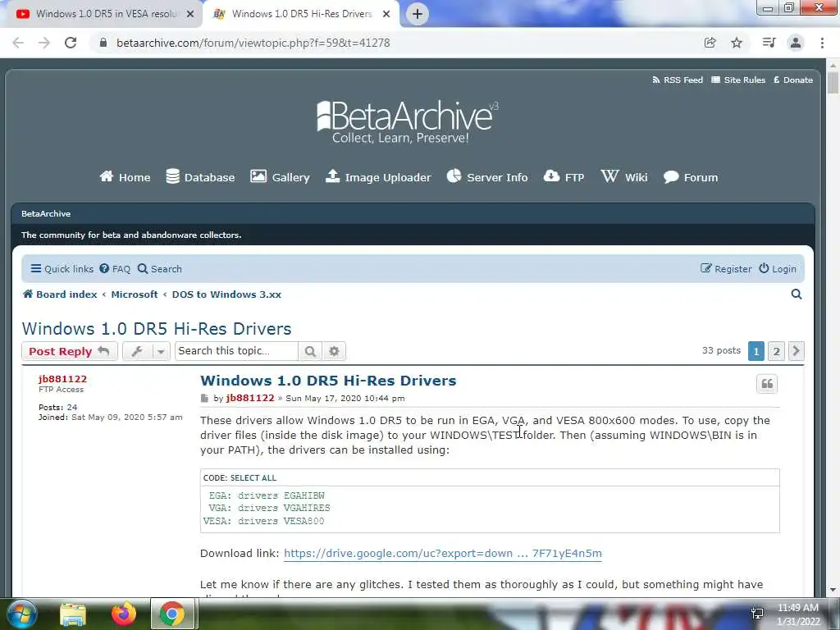The image size is (840, 630).
Task: Reload the page with the refresh icon
Action: click(71, 43)
